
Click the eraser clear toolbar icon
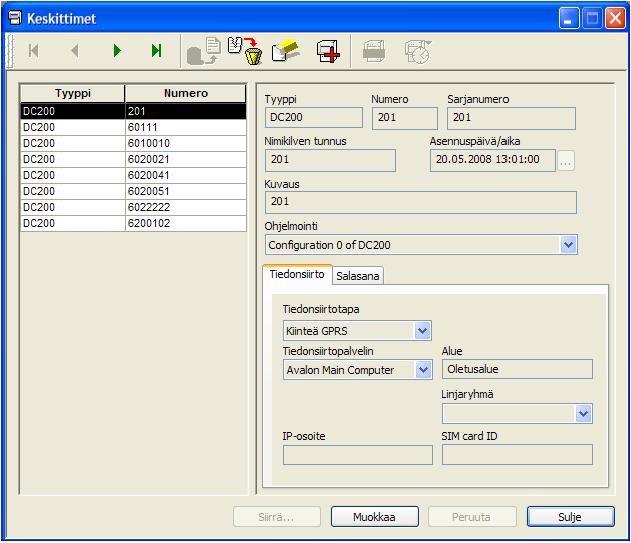pyautogui.click(x=286, y=51)
